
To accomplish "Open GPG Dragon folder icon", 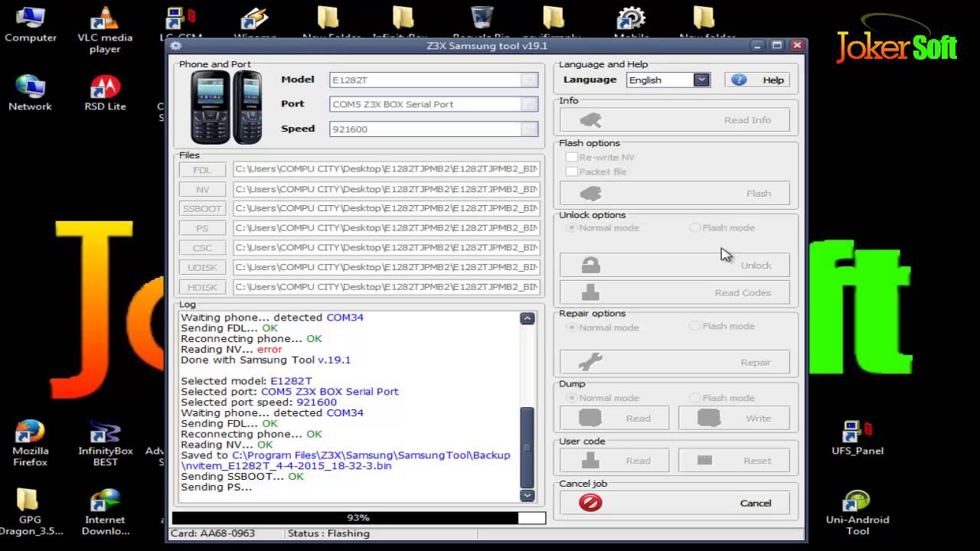I will click(x=30, y=511).
